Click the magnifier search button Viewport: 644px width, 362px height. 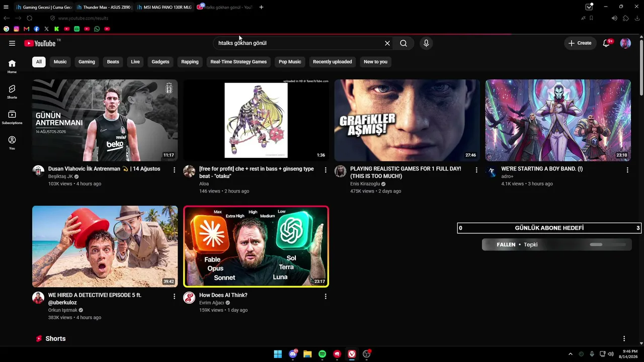404,43
